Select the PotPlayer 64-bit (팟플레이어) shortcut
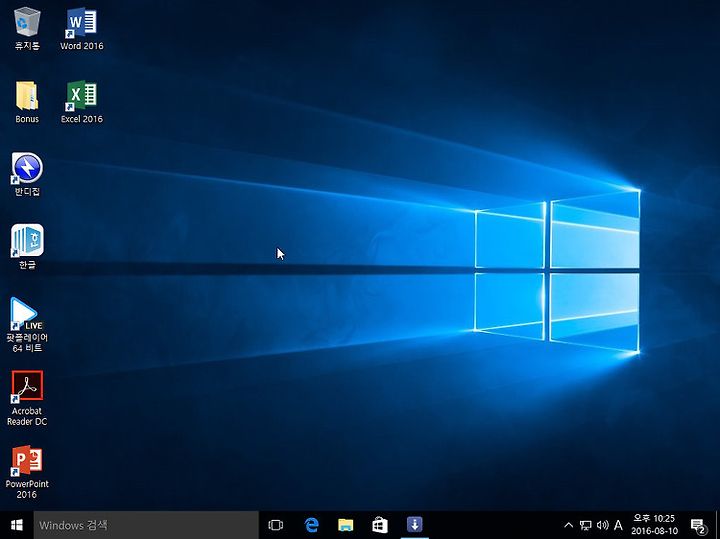 pos(27,325)
